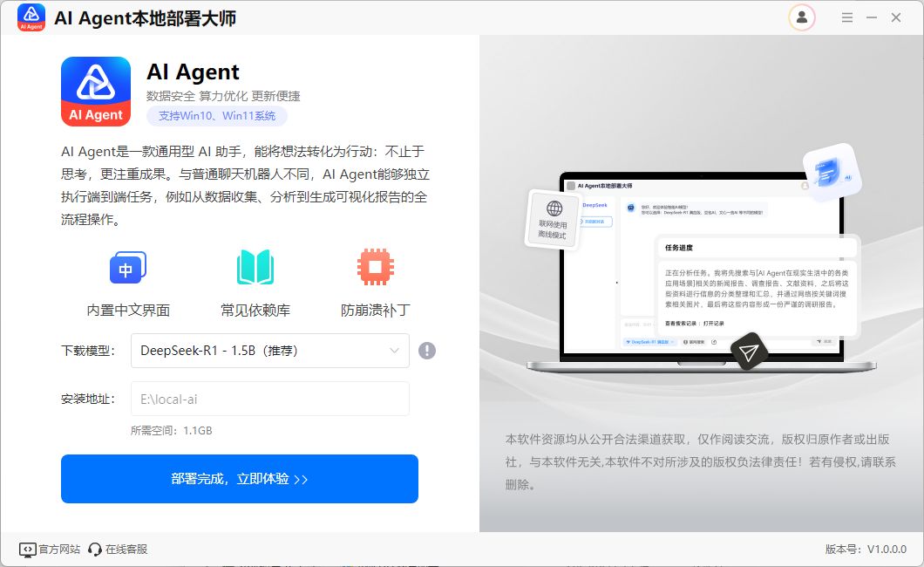Expand the 下载模型 DeepSeek-R1 dropdown
This screenshot has height=567, width=924.
pyautogui.click(x=270, y=351)
